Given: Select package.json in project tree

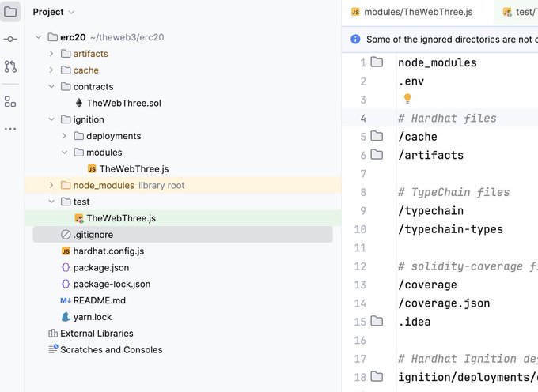Looking at the screenshot, I should (101, 268).
